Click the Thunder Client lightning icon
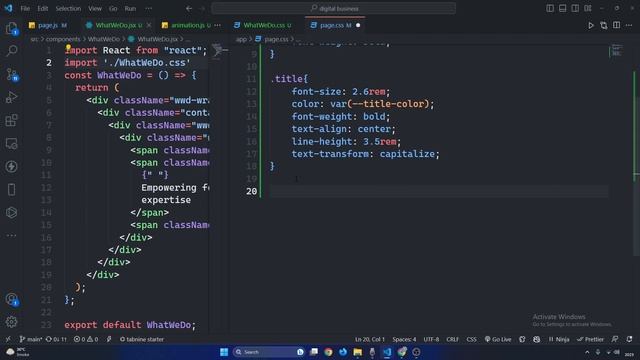The image size is (640, 360). (11, 167)
